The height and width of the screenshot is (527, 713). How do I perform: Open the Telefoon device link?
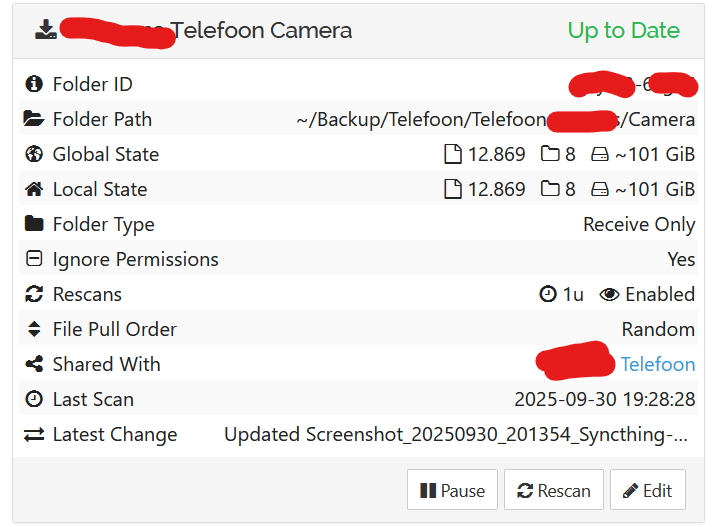click(657, 364)
